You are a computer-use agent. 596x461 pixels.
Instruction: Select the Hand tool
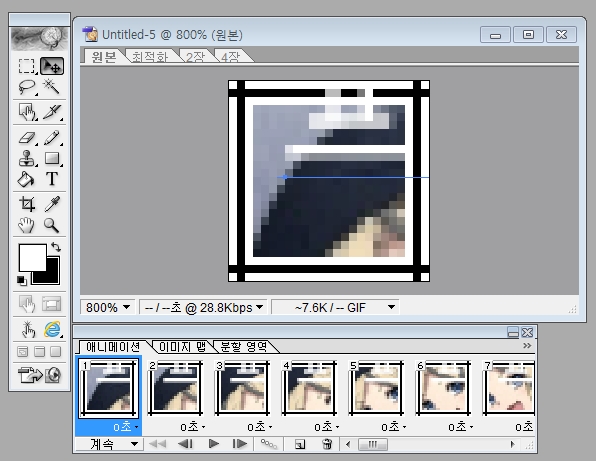(27, 225)
